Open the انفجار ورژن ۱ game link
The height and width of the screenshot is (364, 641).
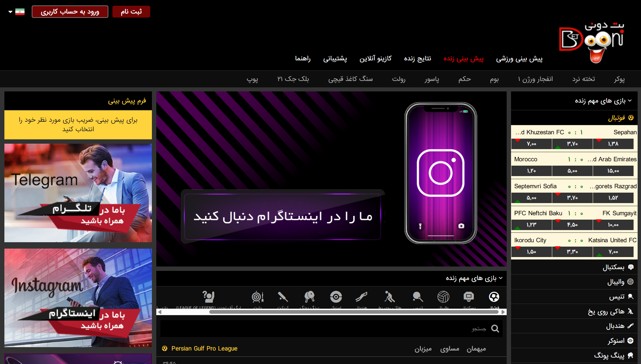[x=535, y=79]
